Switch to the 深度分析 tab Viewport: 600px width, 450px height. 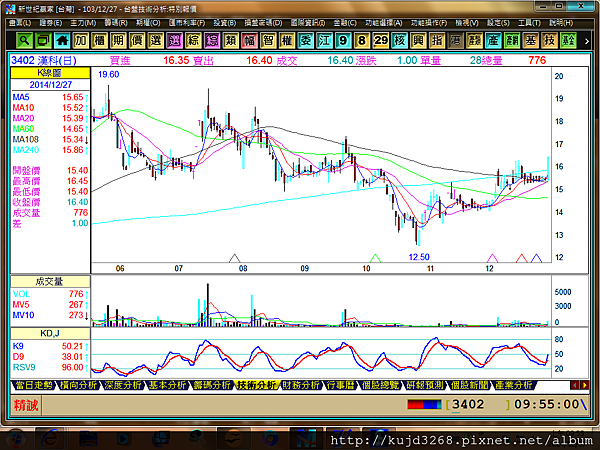(123, 385)
